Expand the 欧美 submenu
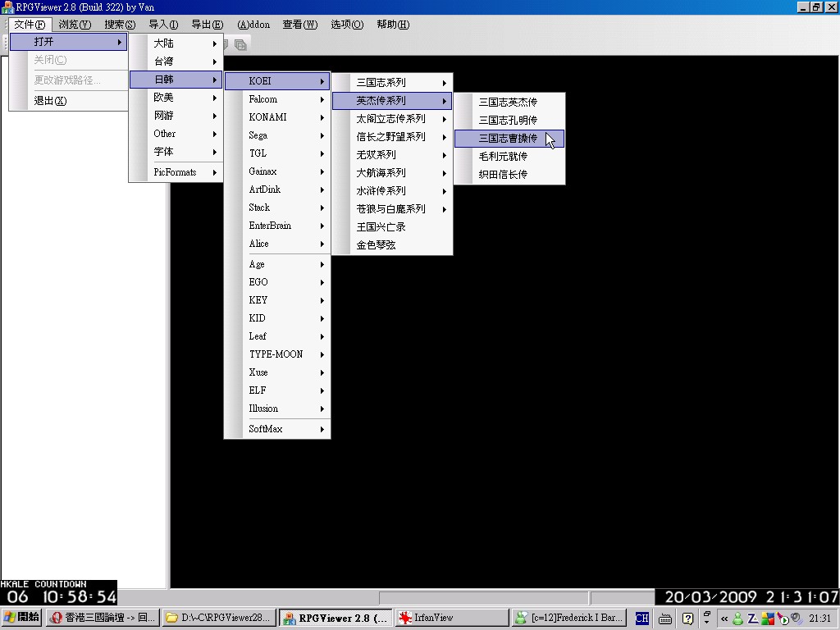 pos(176,98)
